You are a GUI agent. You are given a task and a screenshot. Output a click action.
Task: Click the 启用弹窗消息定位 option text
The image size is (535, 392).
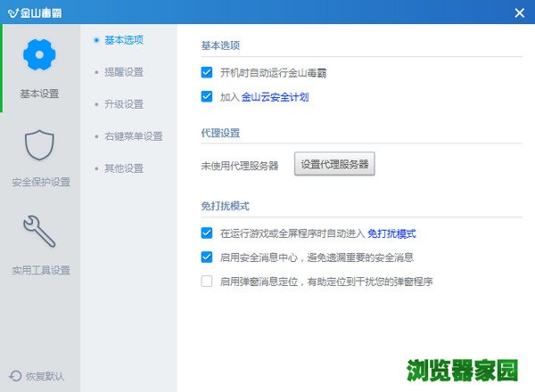click(326, 282)
